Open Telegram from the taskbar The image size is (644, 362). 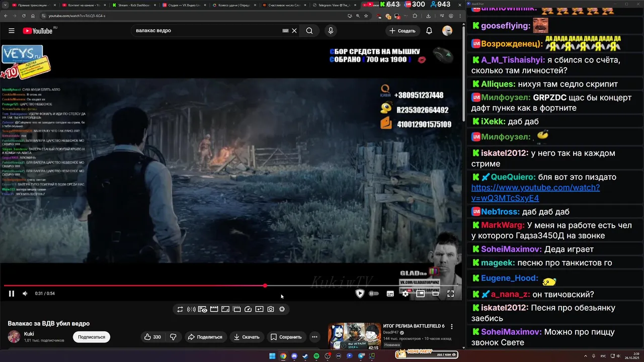click(x=361, y=356)
